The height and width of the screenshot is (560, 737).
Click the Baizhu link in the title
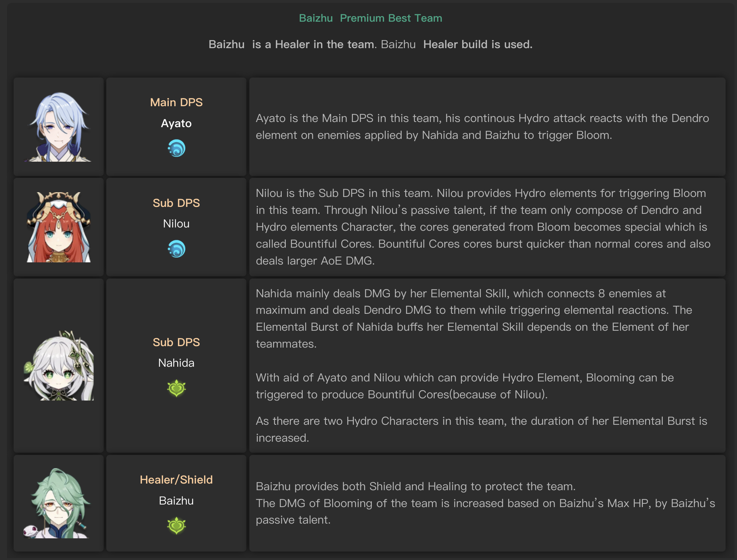tap(316, 18)
